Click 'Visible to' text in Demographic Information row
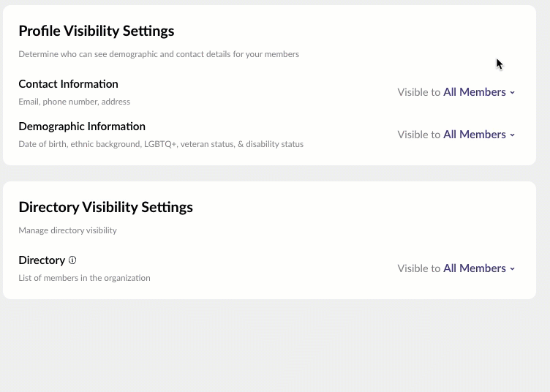This screenshot has height=392, width=550. point(418,135)
